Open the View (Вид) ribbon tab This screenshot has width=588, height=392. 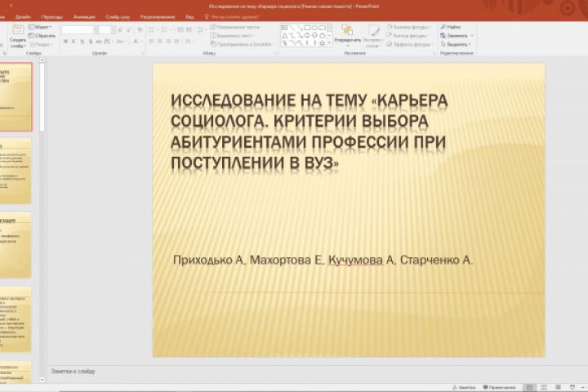[189, 17]
